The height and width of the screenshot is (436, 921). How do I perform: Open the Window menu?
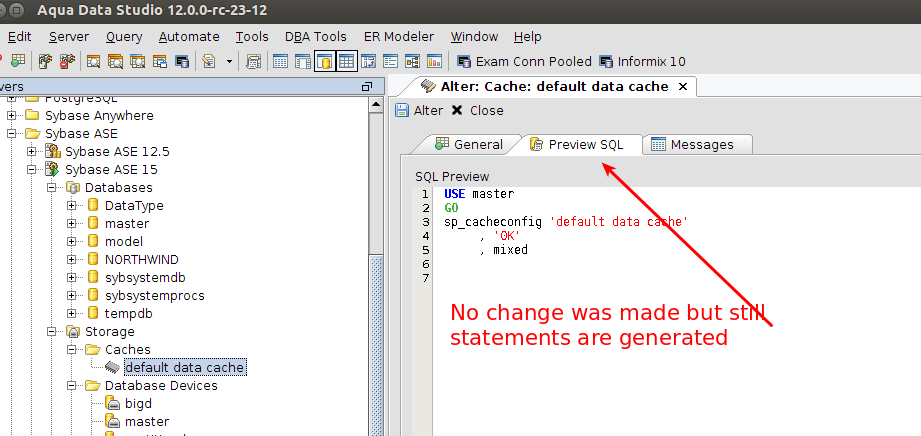pos(474,36)
